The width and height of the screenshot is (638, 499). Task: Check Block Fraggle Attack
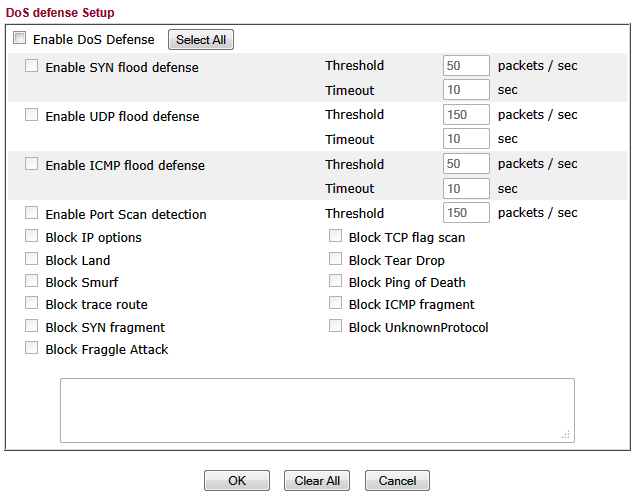coord(32,349)
